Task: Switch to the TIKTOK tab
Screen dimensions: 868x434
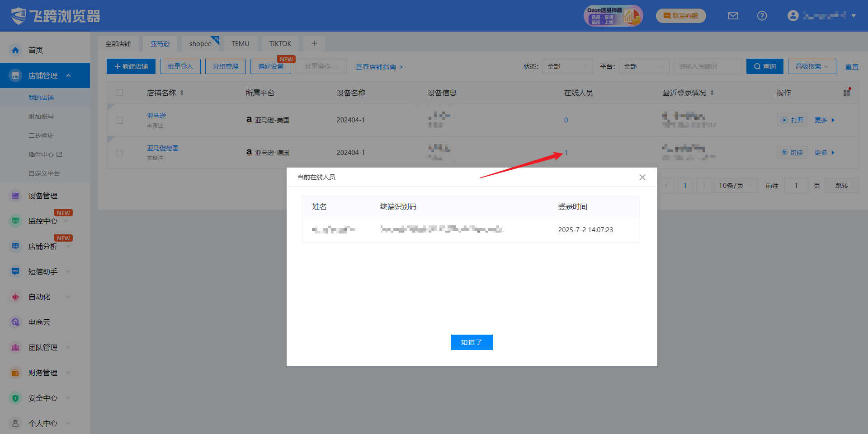Action: 280,44
